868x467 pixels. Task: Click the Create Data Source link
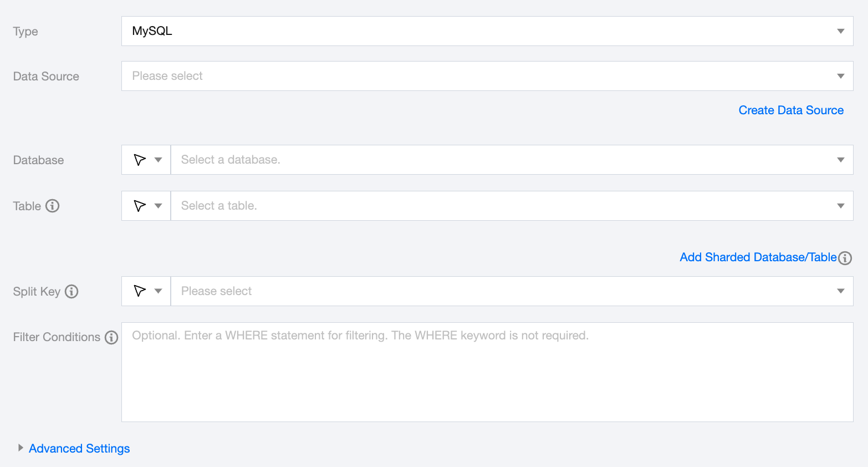click(x=791, y=110)
